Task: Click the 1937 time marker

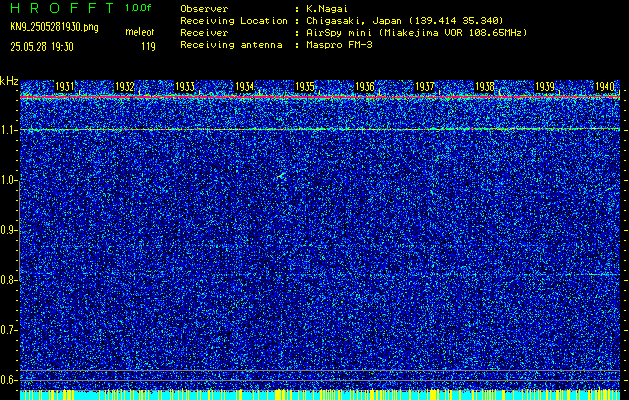Action: (425, 87)
